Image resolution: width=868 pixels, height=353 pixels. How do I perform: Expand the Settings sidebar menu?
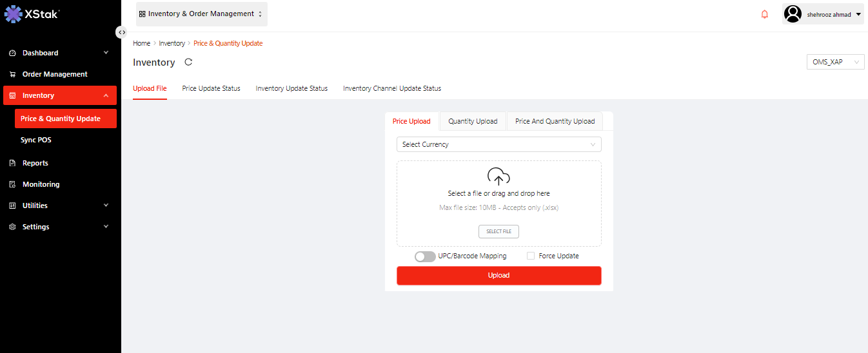(58, 227)
